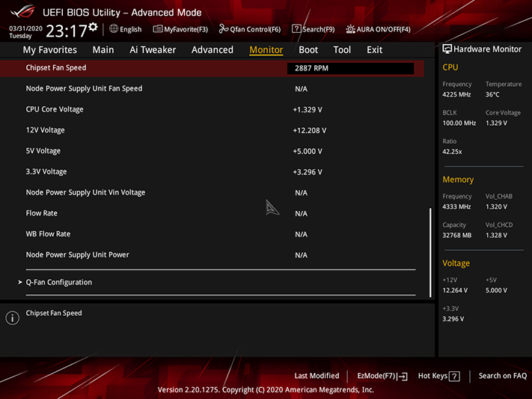Switch to My Favorites tab
The height and width of the screenshot is (399, 532).
50,50
